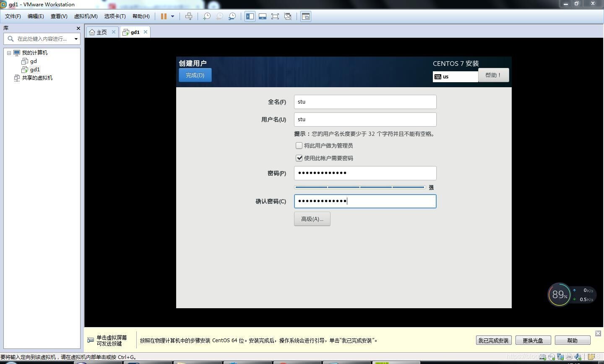Open the library search dropdown arrow
Screen dimensions: 604x364
76,39
